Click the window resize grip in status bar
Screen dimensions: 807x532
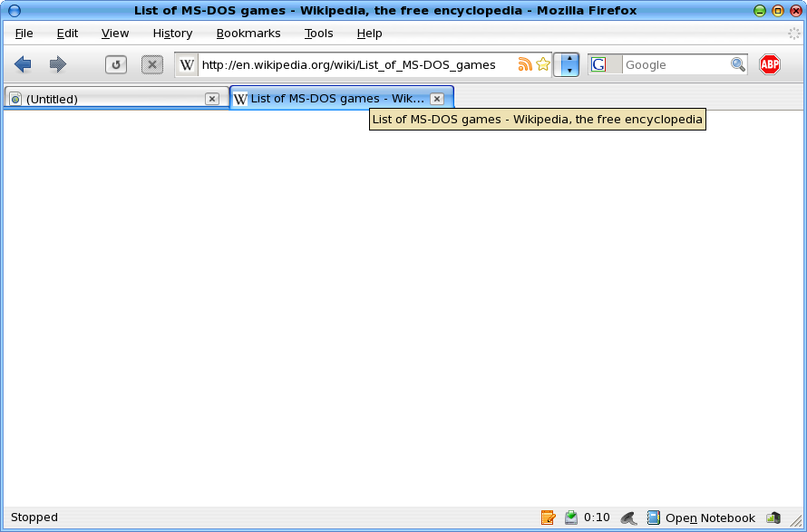click(x=796, y=519)
